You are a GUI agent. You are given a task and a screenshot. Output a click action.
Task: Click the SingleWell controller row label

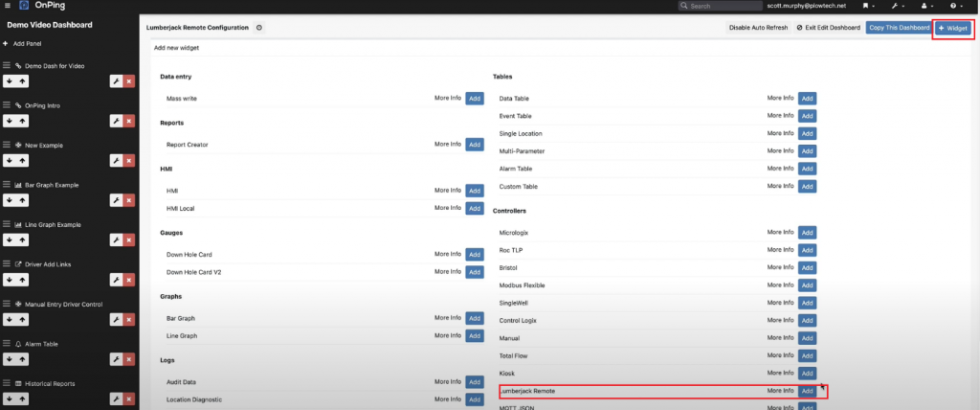click(x=513, y=303)
